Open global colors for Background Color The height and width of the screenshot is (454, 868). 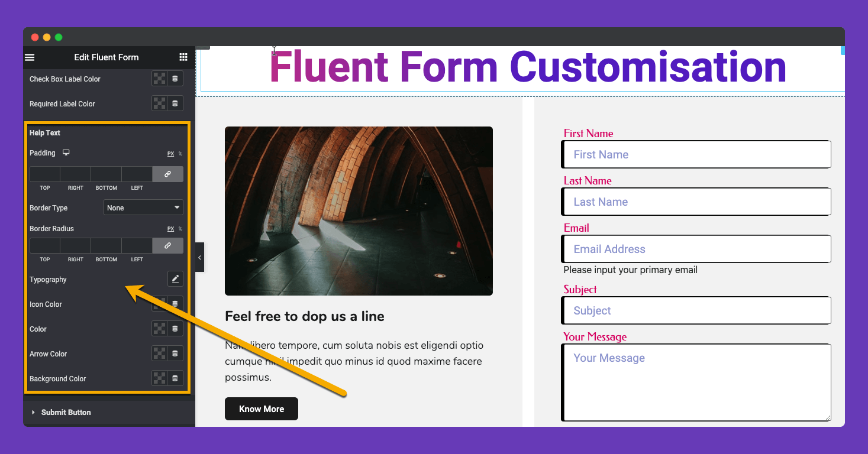coord(175,378)
